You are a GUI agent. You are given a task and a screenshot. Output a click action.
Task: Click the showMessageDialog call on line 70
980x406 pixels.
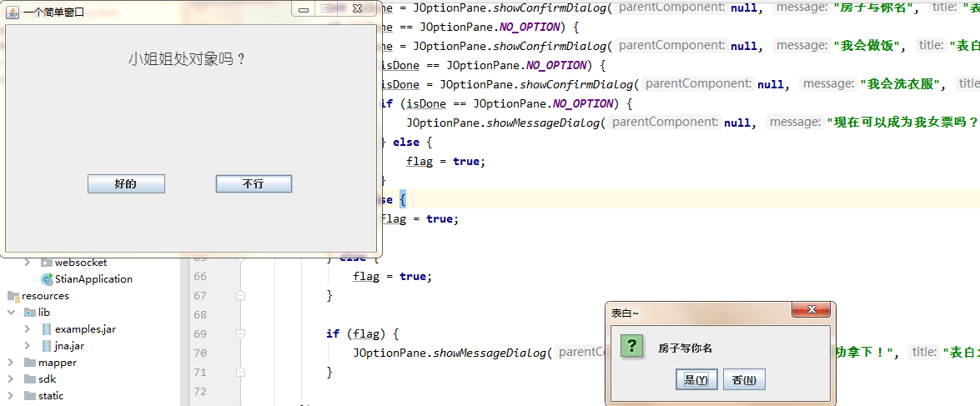point(491,353)
